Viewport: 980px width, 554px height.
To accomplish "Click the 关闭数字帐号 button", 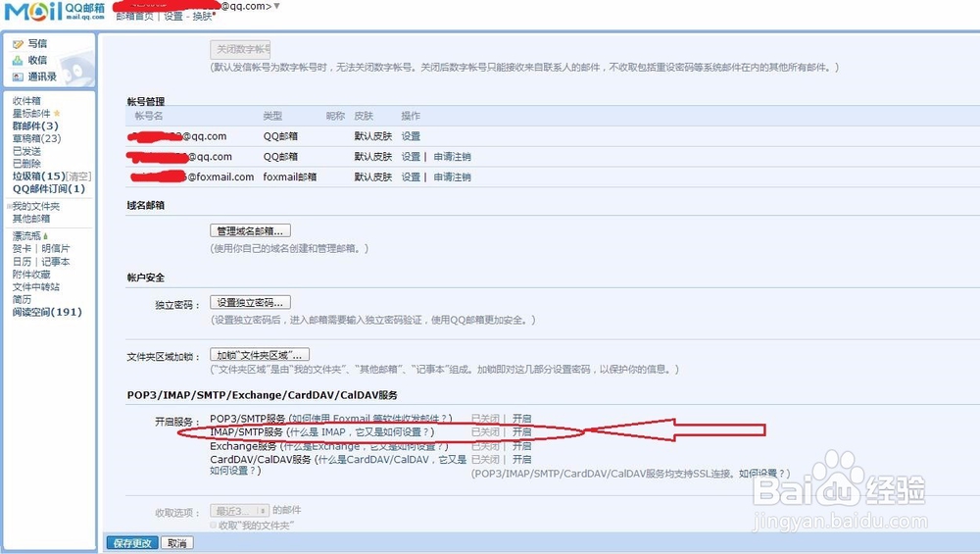I will point(240,49).
